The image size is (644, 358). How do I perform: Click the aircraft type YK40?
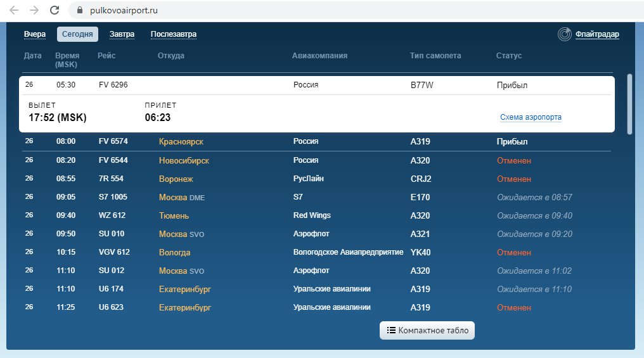point(420,252)
